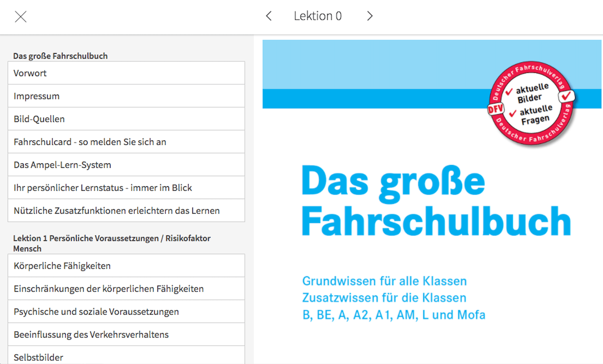This screenshot has width=603, height=364.
Task: Select Ihr persönlicher Lernstatus - immer im Blick
Action: pos(126,187)
